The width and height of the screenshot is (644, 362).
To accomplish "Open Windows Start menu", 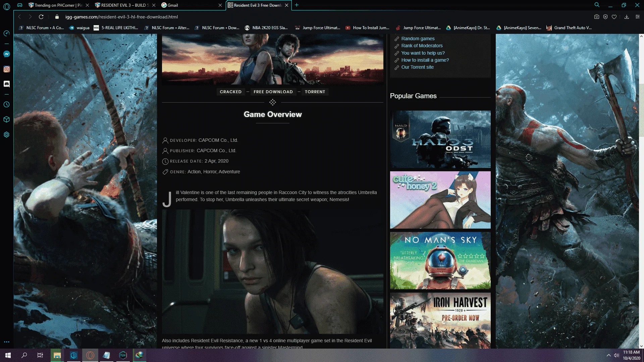I will (8, 355).
